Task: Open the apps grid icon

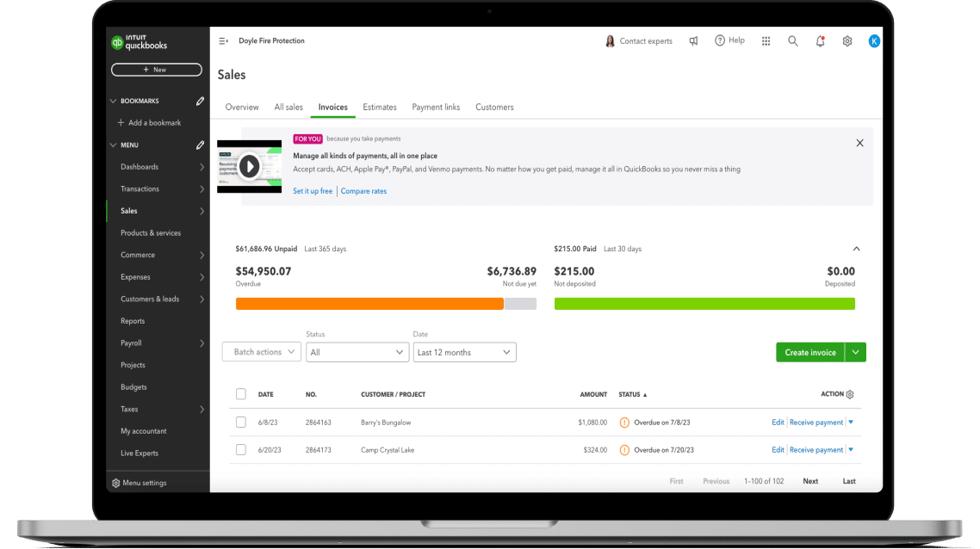Action: (x=766, y=41)
